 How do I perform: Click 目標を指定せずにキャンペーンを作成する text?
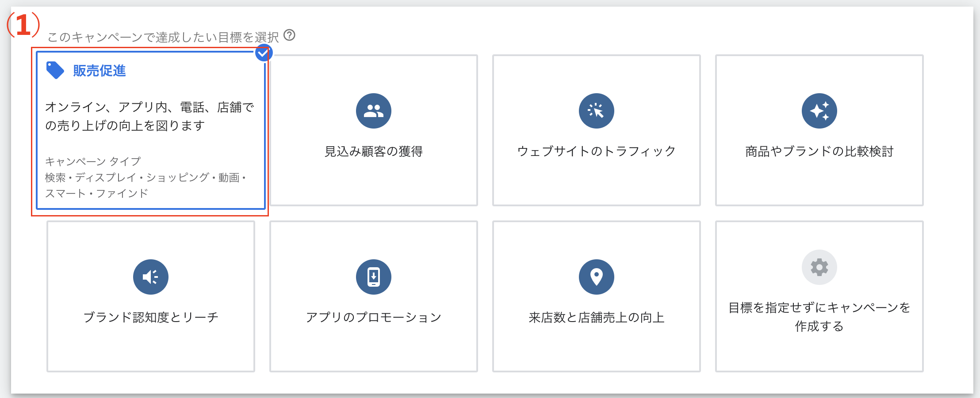click(x=819, y=317)
